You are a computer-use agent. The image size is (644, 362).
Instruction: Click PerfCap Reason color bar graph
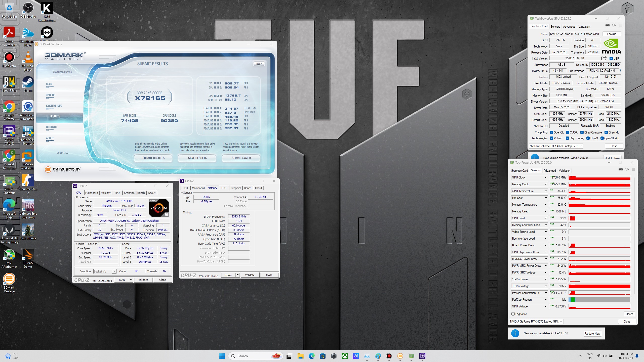click(x=599, y=300)
